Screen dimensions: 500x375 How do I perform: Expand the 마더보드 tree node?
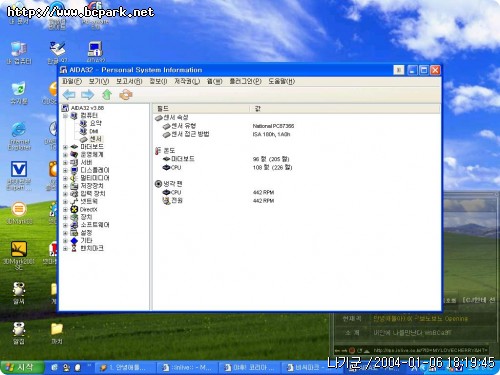[x=65, y=147]
